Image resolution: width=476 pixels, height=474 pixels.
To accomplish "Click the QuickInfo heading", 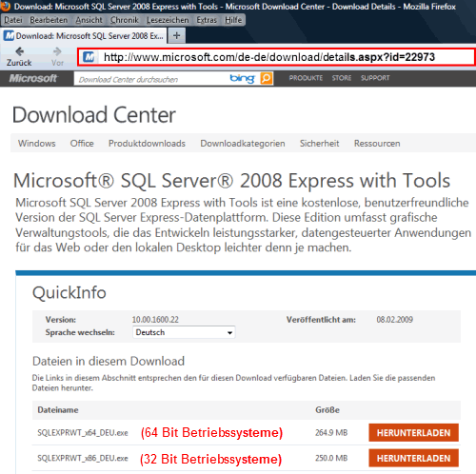I will coord(69,292).
